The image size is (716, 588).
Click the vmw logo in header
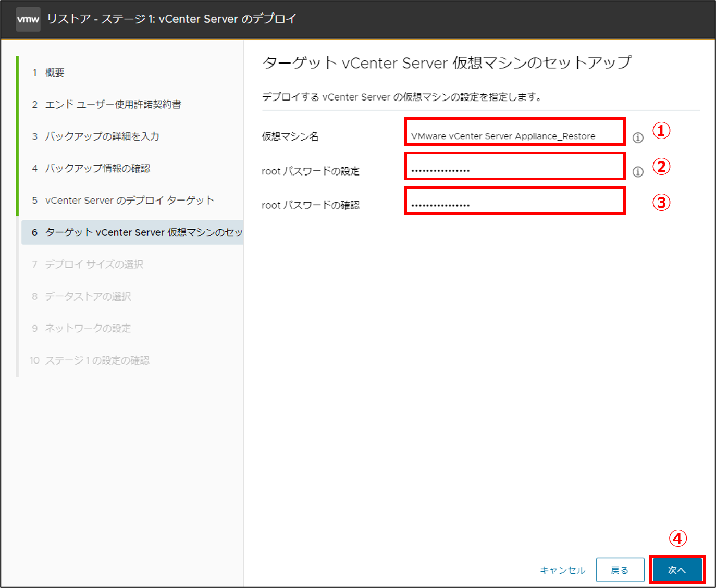[x=28, y=19]
